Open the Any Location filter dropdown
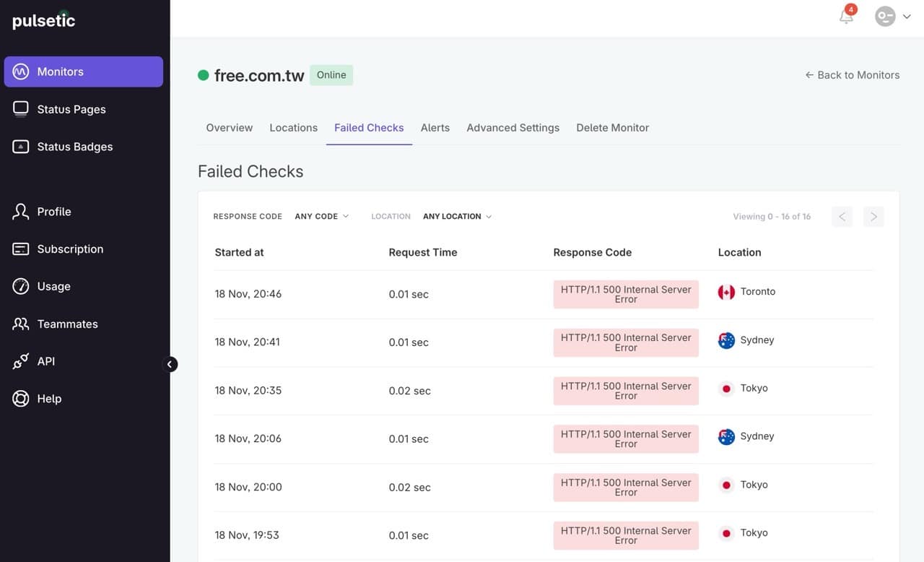 pos(457,216)
